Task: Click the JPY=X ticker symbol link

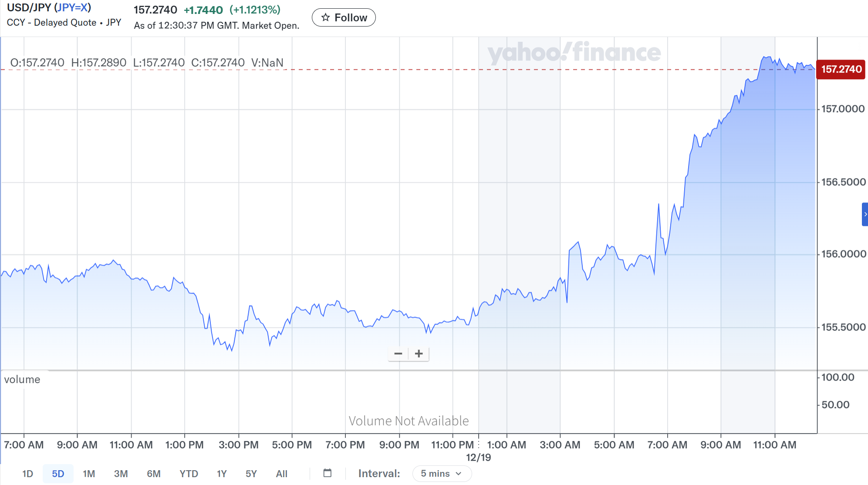Action: (x=72, y=7)
